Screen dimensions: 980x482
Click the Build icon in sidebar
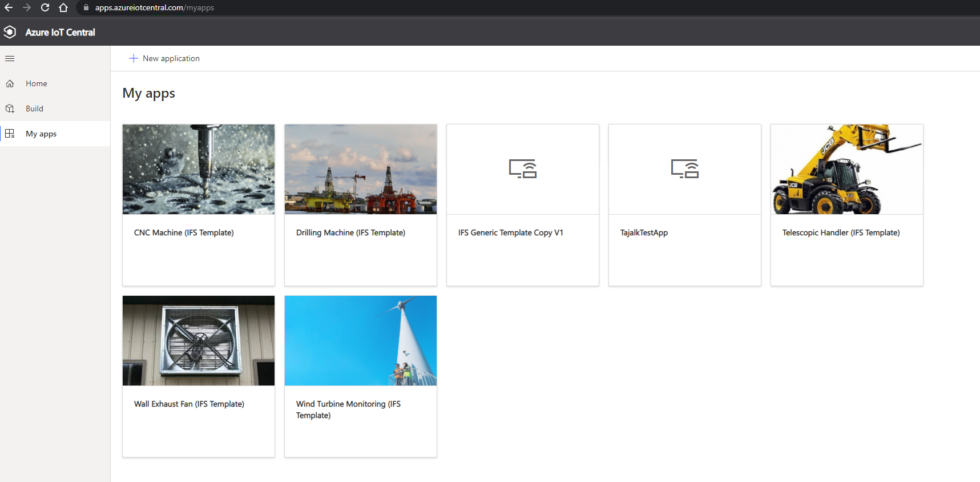(10, 109)
